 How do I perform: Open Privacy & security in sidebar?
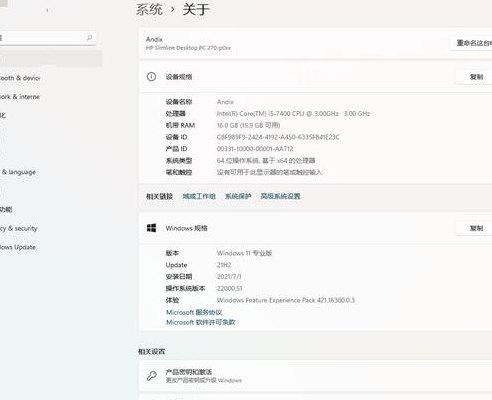click(x=20, y=228)
